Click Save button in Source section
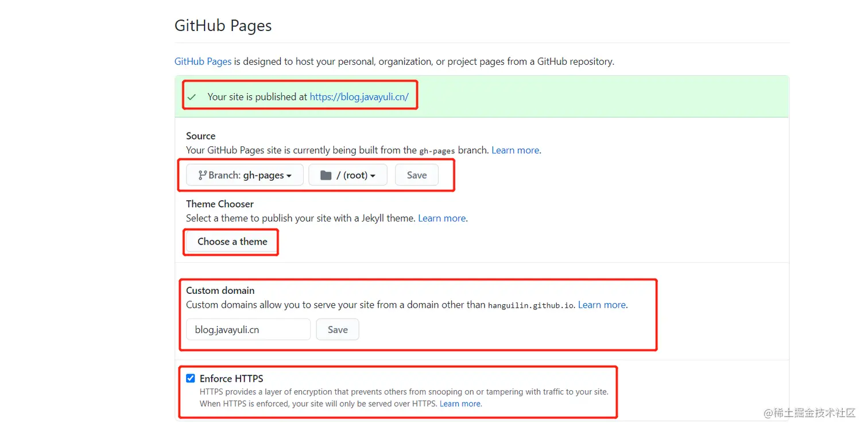Viewport: 868px width, 431px height. (417, 176)
